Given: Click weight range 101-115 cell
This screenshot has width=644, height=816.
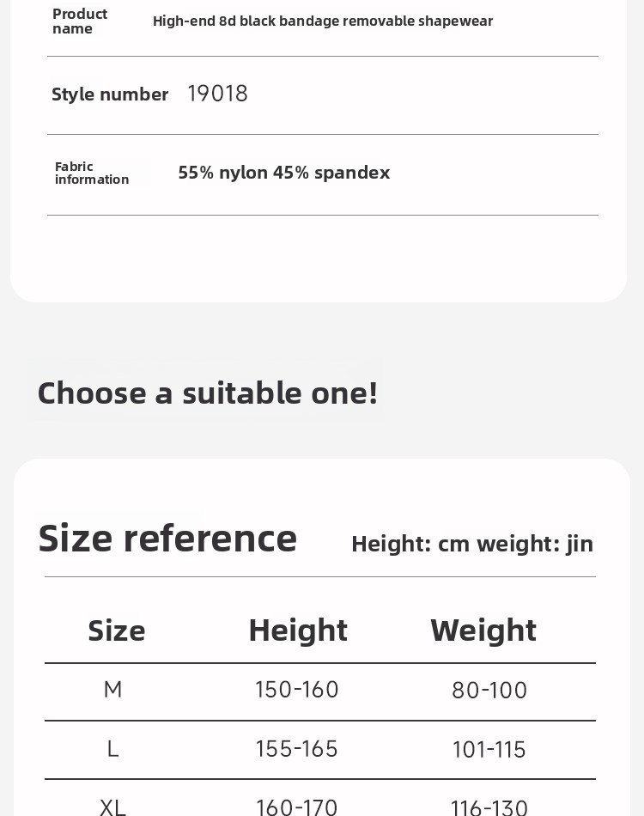Looking at the screenshot, I should tap(489, 750).
